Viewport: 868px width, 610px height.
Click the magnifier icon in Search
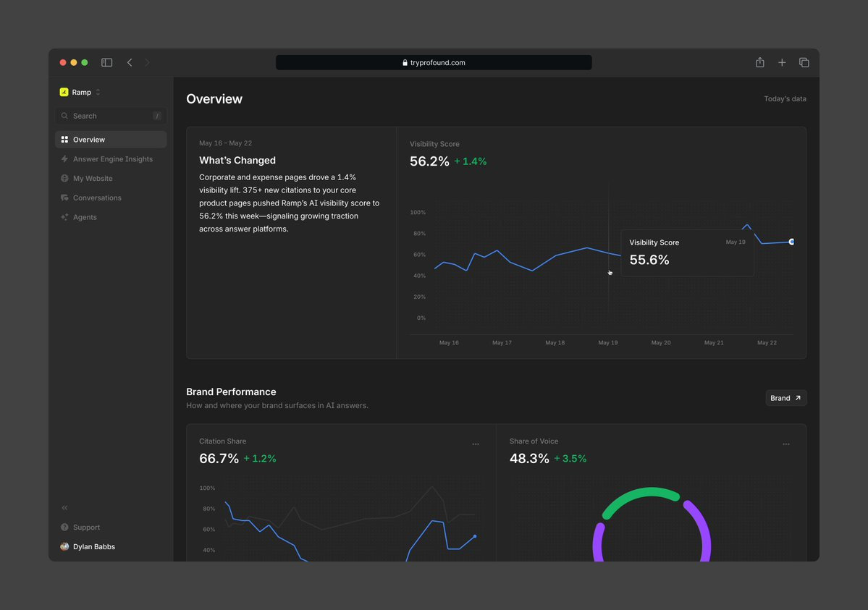point(64,116)
